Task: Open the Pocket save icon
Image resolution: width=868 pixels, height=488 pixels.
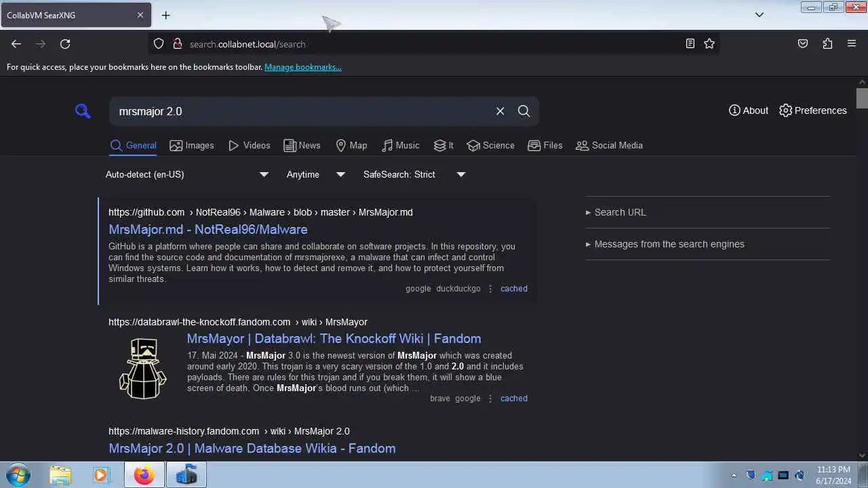Action: [x=803, y=44]
